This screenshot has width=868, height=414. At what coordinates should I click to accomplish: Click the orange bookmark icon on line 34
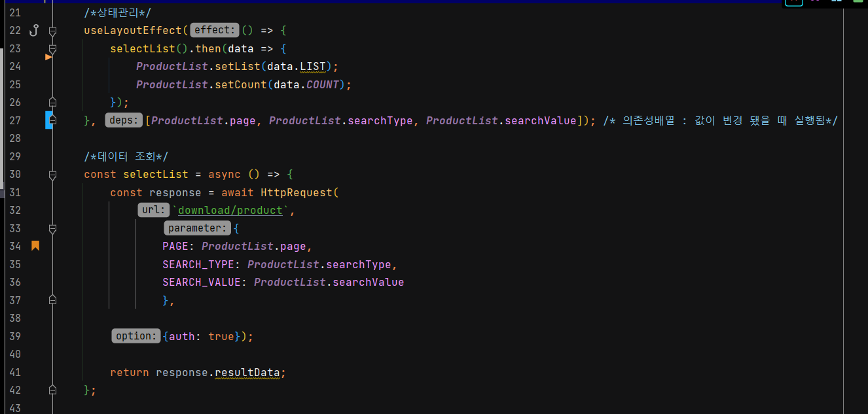(x=35, y=246)
